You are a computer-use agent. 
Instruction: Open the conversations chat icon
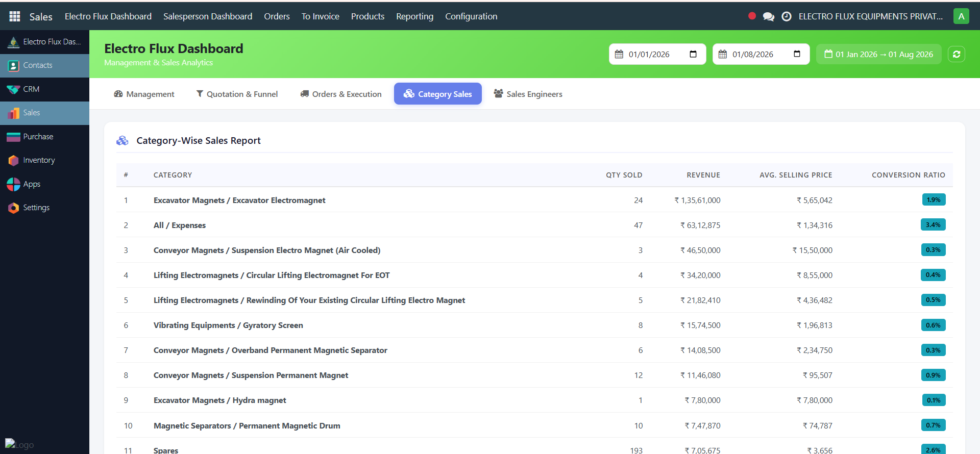[x=768, y=16]
